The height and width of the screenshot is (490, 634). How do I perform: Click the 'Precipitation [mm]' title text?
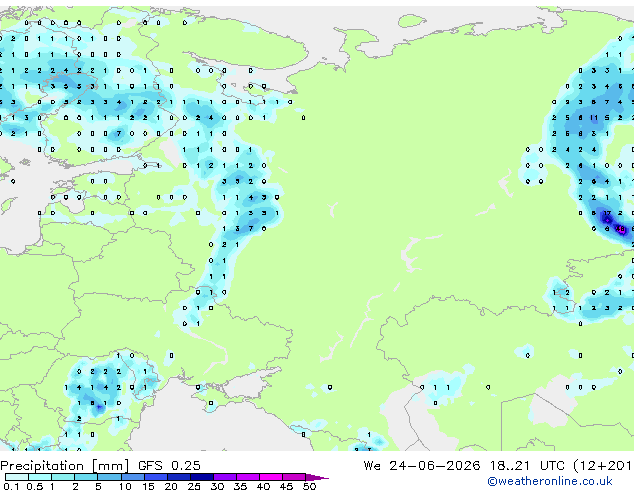pyautogui.click(x=65, y=466)
